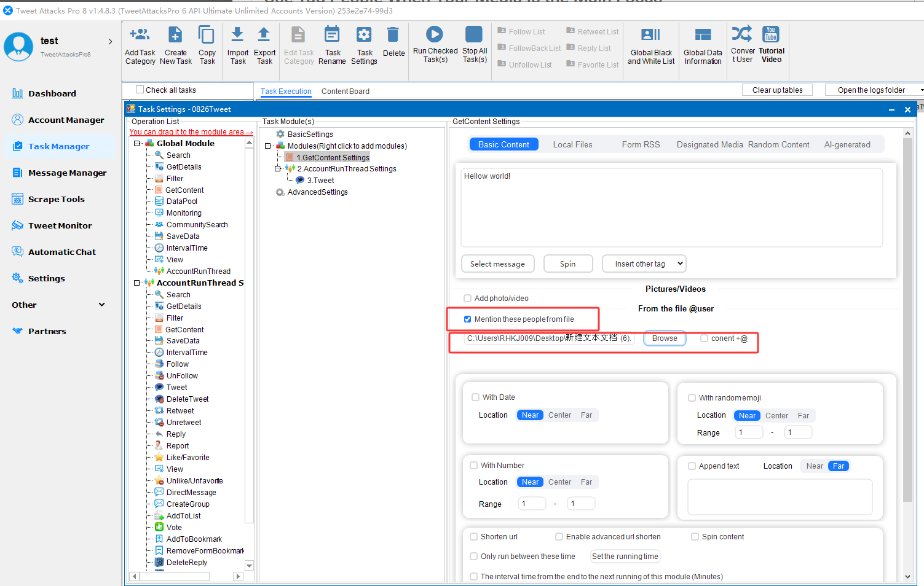924x586 pixels.
Task: Select the 3.Tweet module node
Action: pyautogui.click(x=320, y=181)
